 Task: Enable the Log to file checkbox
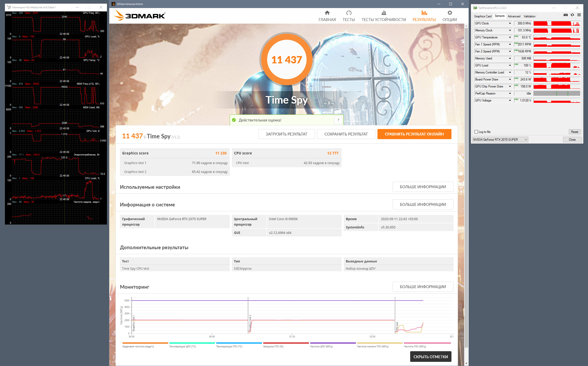tap(476, 132)
